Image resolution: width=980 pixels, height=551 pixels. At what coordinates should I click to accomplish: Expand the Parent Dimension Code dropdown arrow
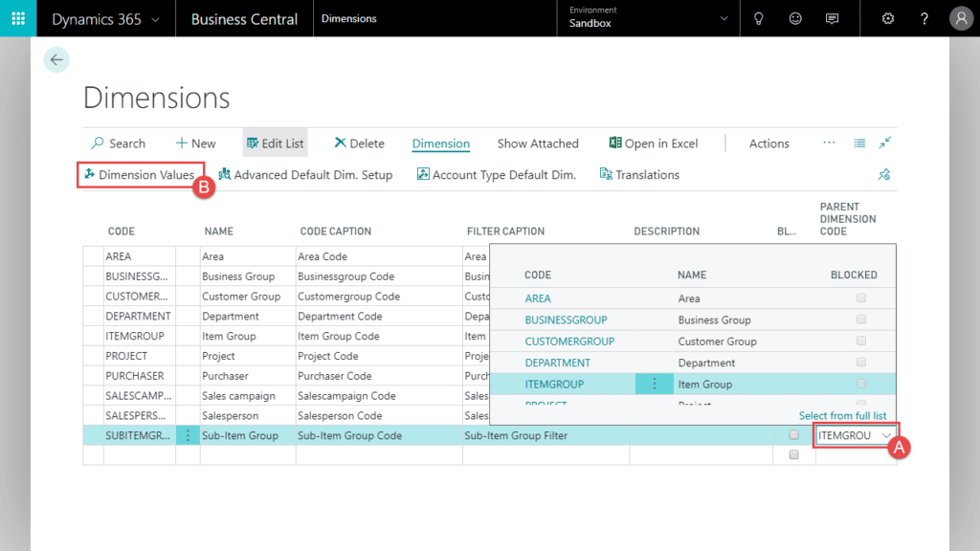887,436
